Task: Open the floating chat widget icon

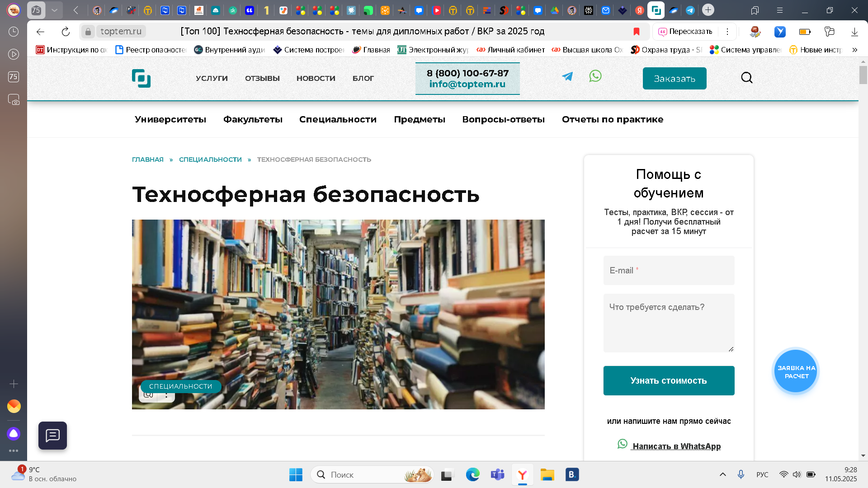Action: [x=52, y=436]
